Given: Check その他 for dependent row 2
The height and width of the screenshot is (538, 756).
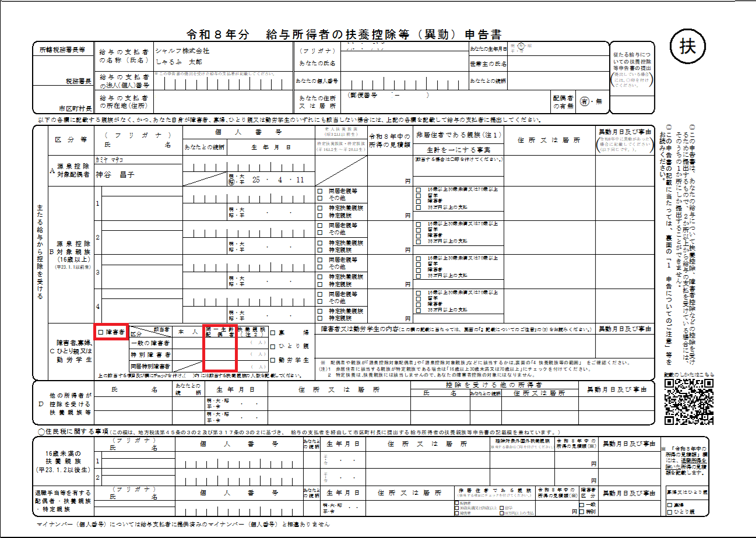Looking at the screenshot, I should [x=320, y=233].
